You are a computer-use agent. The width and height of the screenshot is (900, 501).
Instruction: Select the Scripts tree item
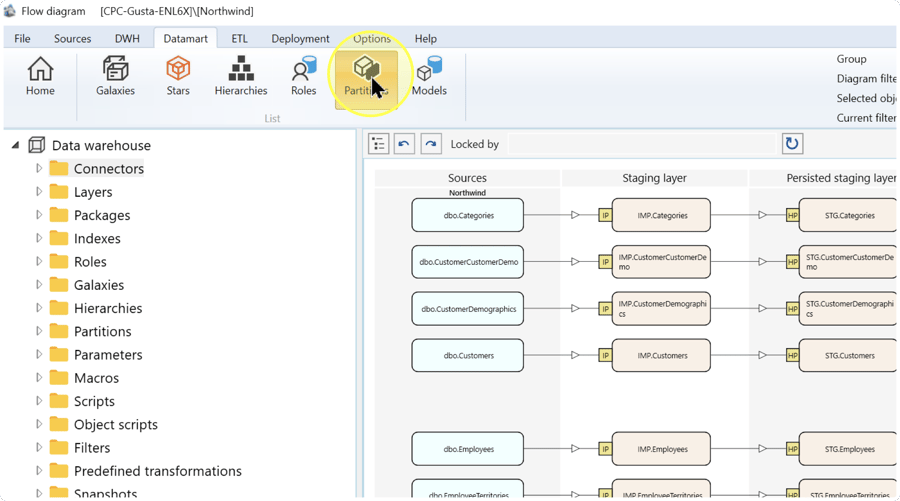coord(94,401)
